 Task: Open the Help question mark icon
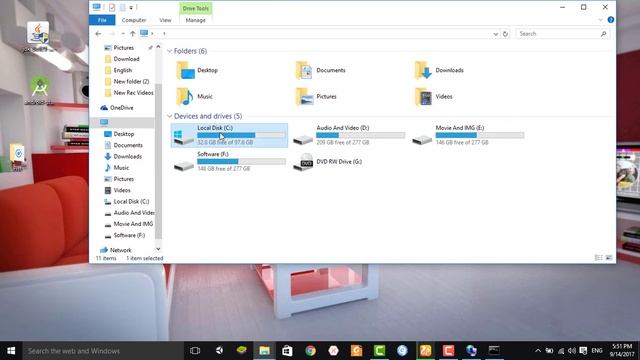point(611,20)
